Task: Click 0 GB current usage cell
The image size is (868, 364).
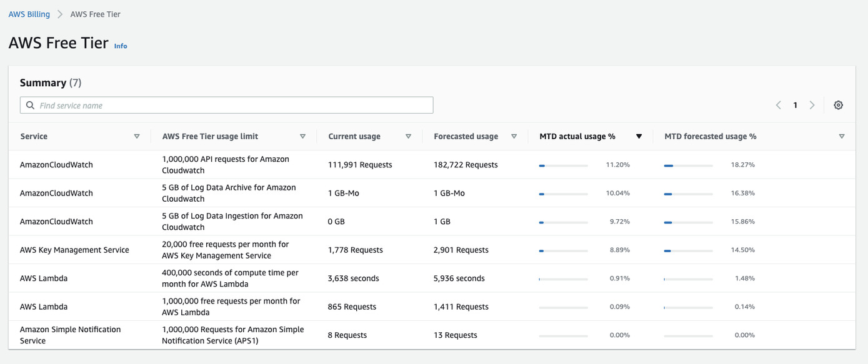Action: tap(336, 222)
